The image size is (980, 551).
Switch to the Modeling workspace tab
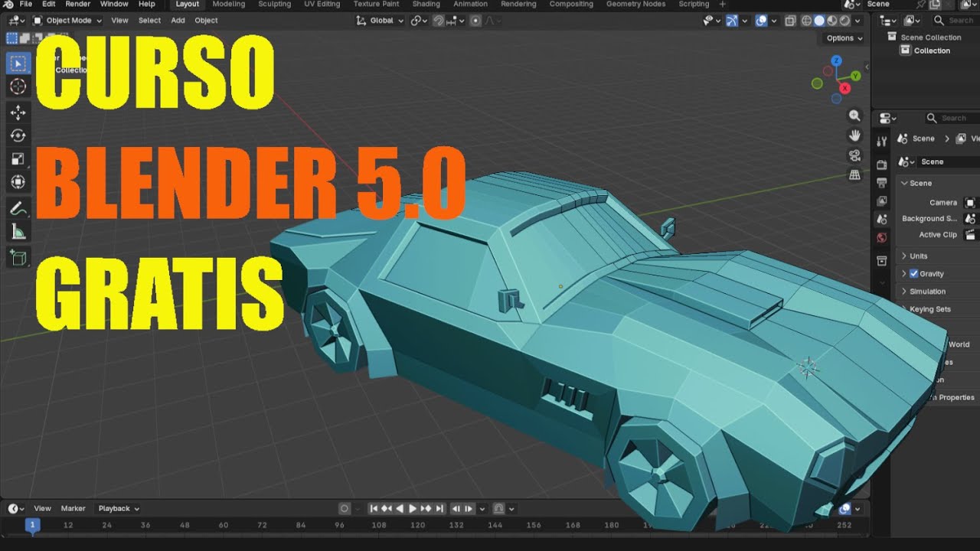pos(229,4)
